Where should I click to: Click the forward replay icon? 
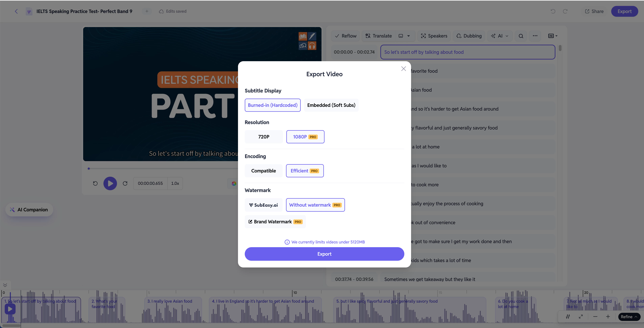tap(125, 183)
